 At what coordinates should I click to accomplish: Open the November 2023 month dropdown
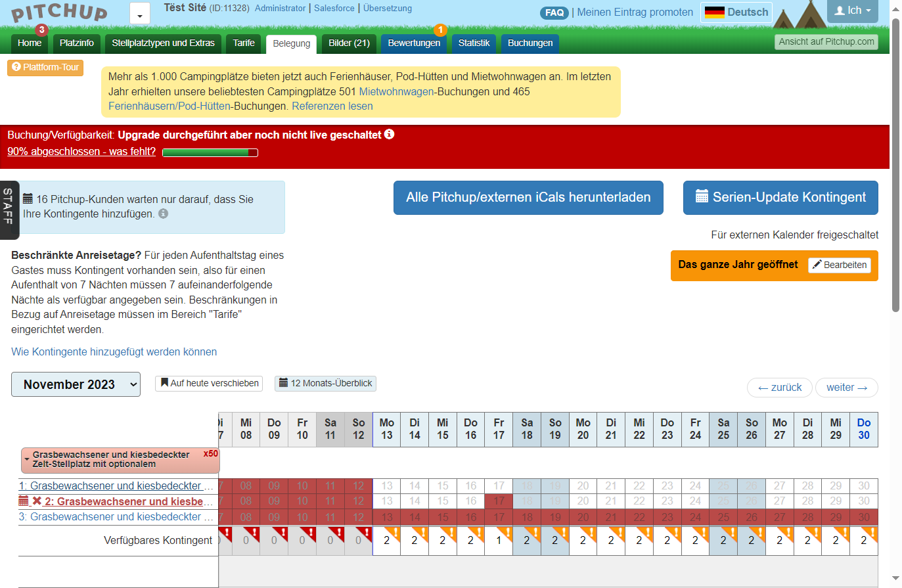(x=76, y=384)
